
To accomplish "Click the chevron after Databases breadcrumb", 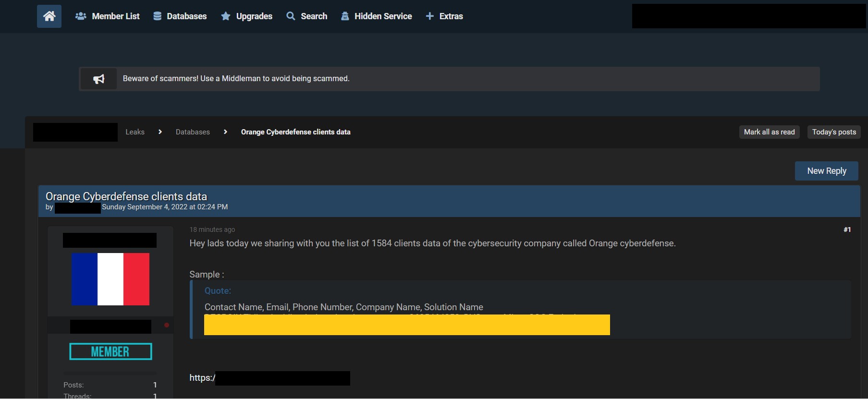I will click(225, 132).
